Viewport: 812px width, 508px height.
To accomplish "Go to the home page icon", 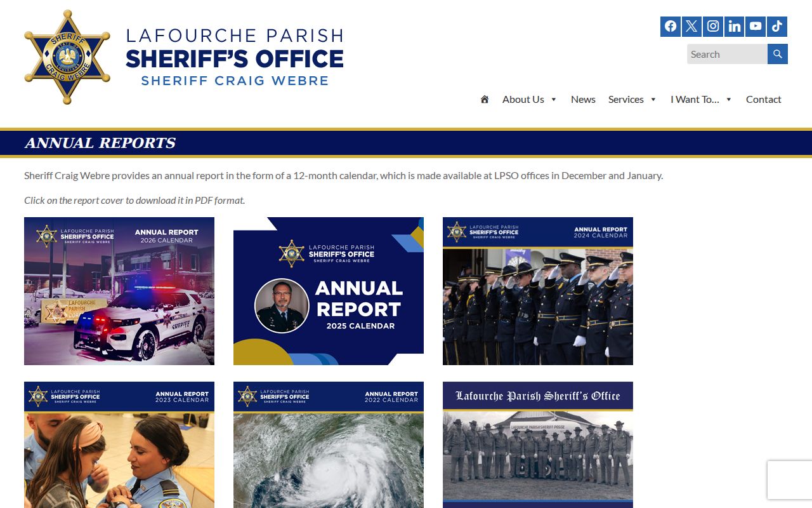I will pyautogui.click(x=485, y=99).
